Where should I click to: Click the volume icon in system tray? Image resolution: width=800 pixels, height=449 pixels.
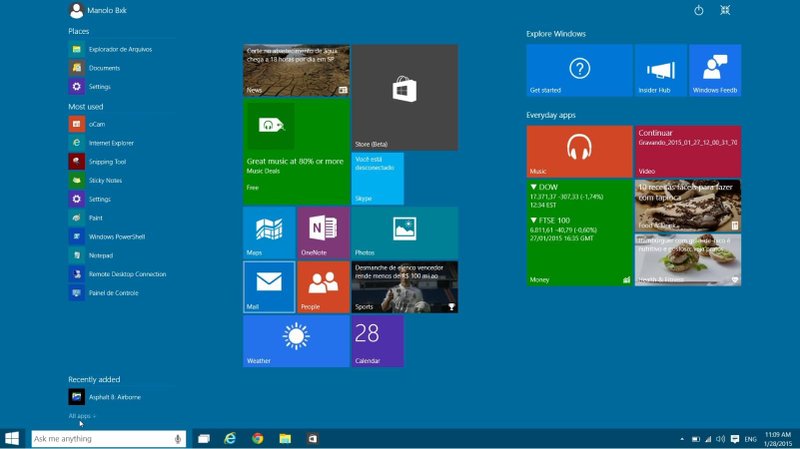(720, 439)
